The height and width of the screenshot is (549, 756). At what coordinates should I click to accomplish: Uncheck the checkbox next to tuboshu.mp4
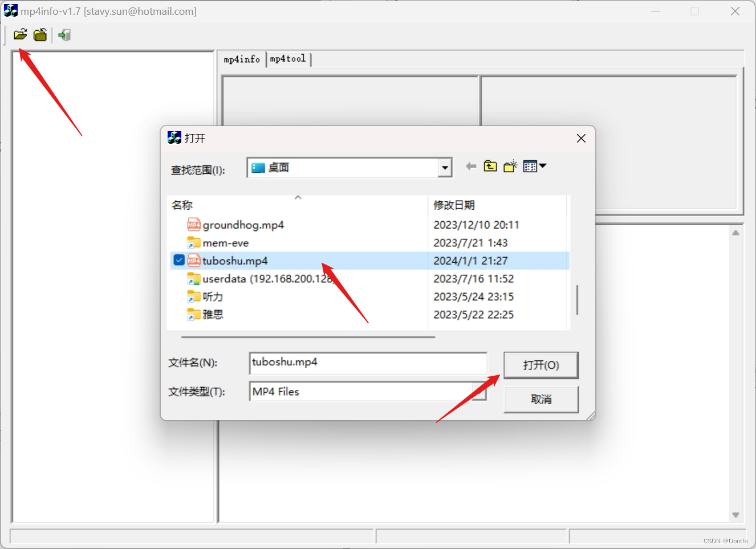178,260
